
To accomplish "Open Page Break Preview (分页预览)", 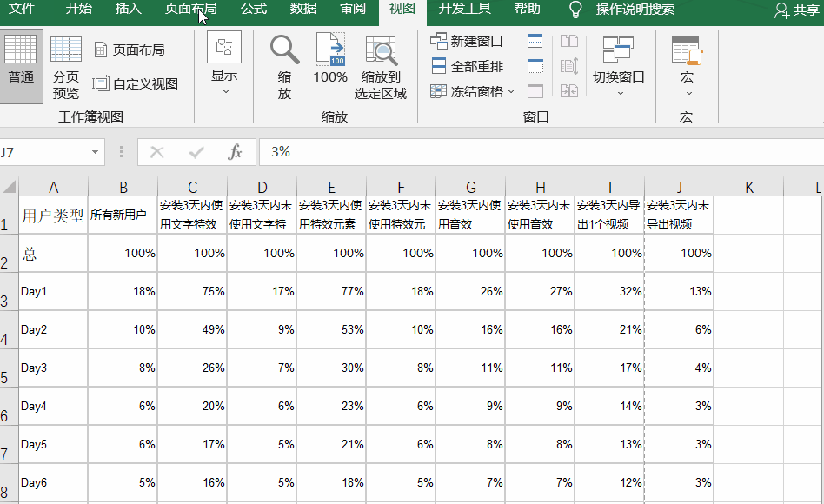I will point(66,67).
